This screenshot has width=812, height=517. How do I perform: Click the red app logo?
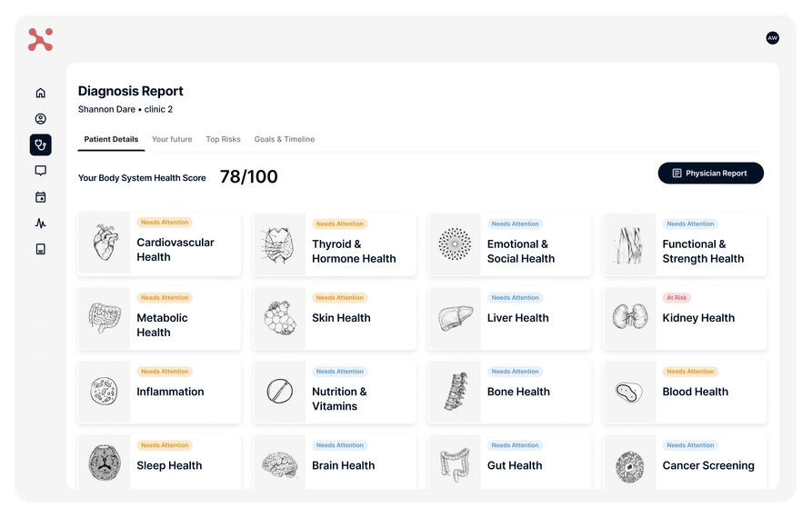click(40, 39)
